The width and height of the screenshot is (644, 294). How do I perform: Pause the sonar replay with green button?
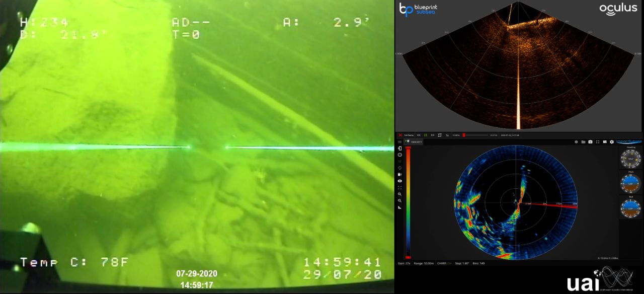(x=426, y=135)
